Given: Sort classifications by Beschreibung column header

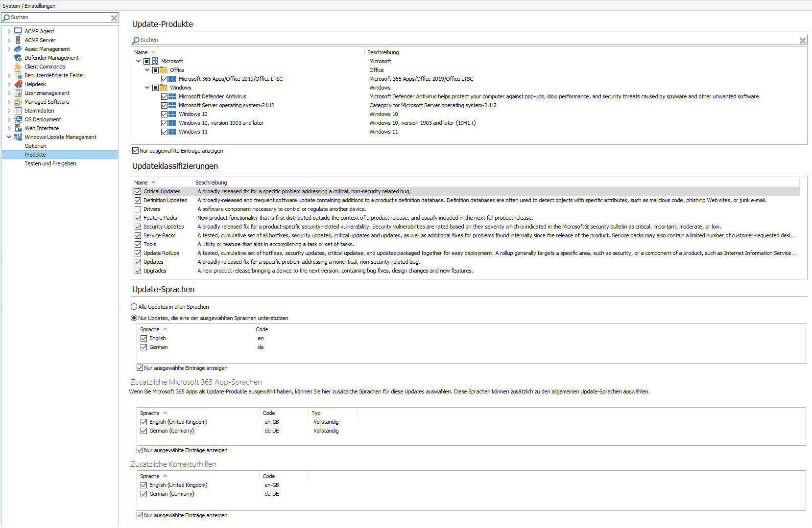Looking at the screenshot, I should (211, 183).
